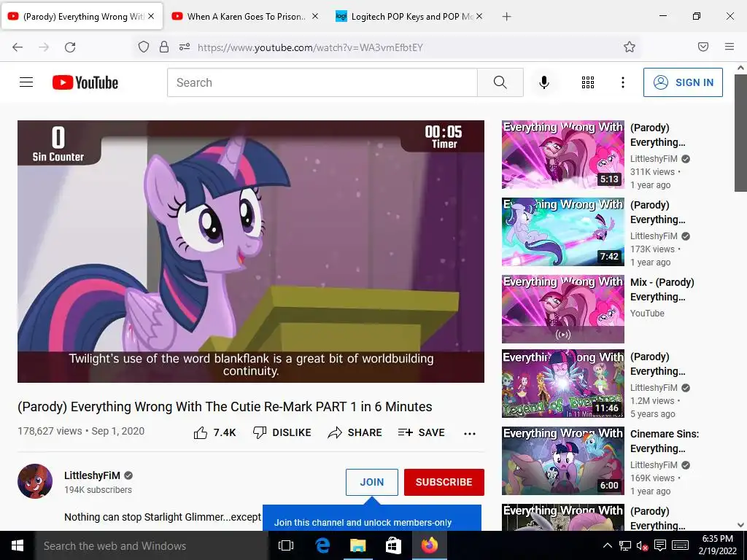Open Firefox tracking protection shield icon

coord(144,47)
